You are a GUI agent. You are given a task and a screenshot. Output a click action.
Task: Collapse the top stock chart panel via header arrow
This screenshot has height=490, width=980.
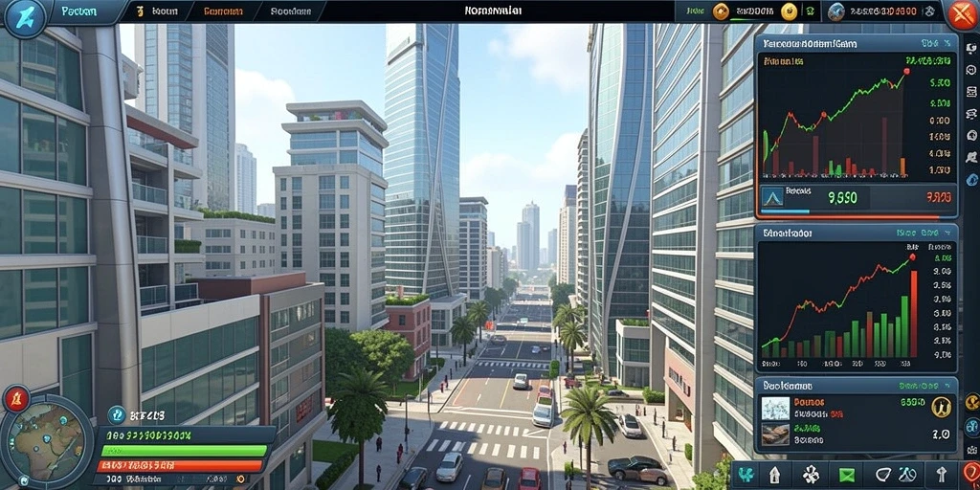pyautogui.click(x=948, y=43)
